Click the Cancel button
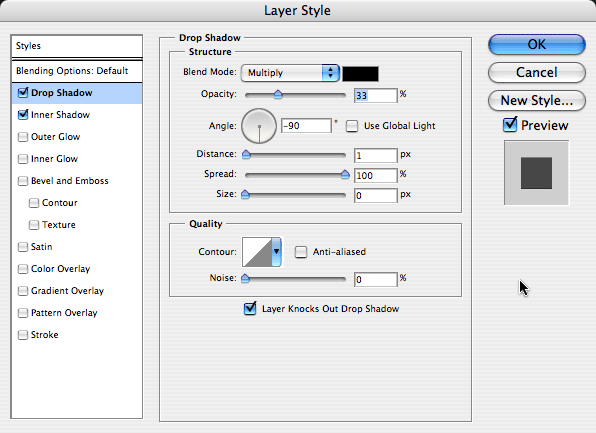This screenshot has height=433, width=596. pos(536,73)
